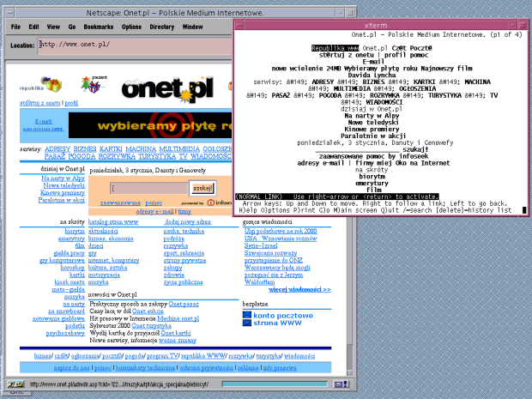Image resolution: width=532 pixels, height=399 pixels.
Task: Open the Onet.pasaż link in nowości
Action: (184, 305)
